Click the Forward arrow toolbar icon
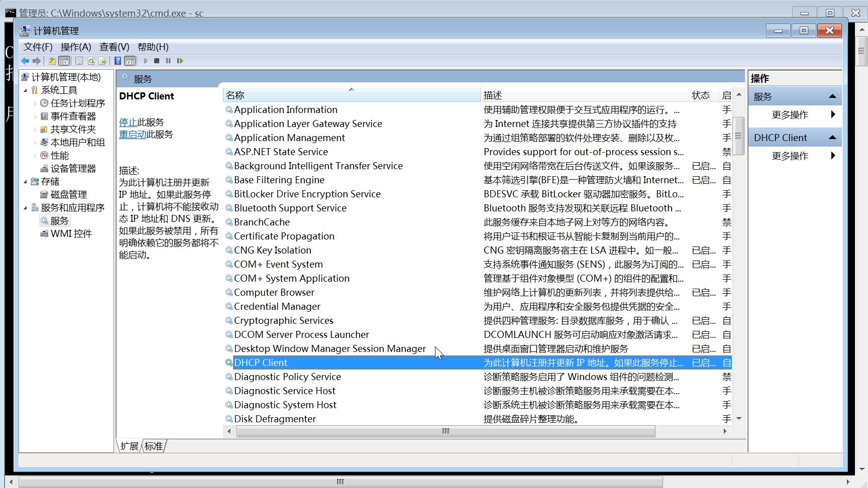This screenshot has width=868, height=488. [x=37, y=61]
